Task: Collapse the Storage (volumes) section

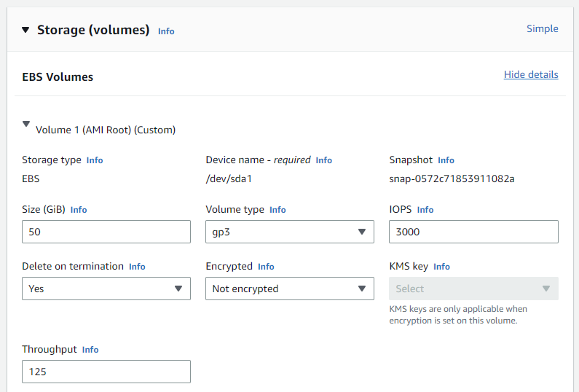Action: tap(25, 30)
